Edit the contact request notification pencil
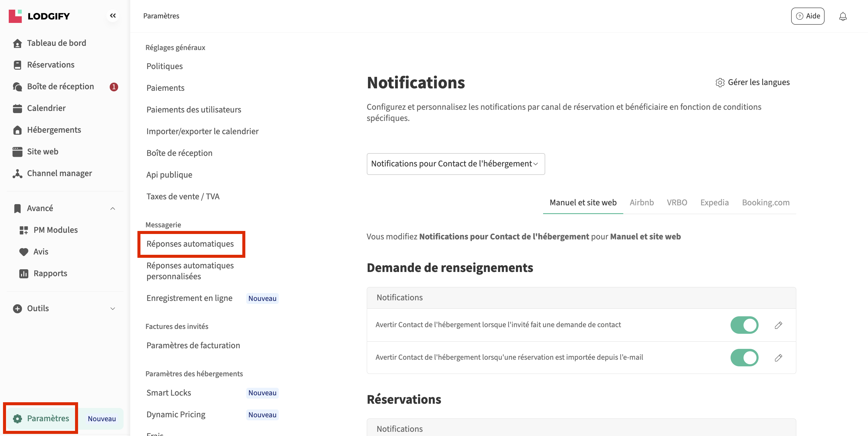The image size is (868, 436). [x=778, y=325]
